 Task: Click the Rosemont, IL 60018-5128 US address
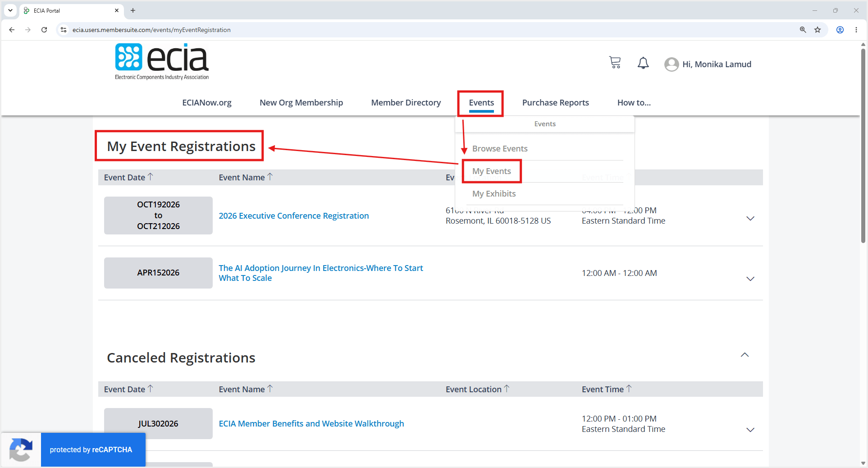498,221
